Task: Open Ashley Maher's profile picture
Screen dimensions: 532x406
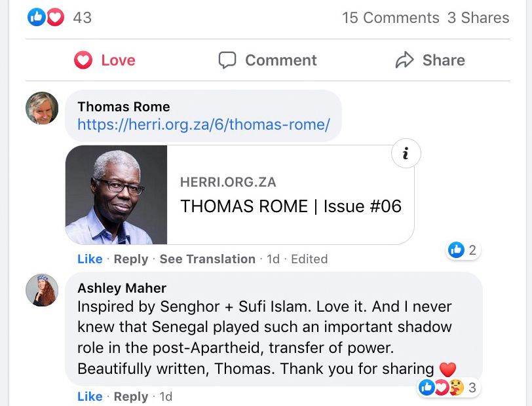Action: point(42,290)
